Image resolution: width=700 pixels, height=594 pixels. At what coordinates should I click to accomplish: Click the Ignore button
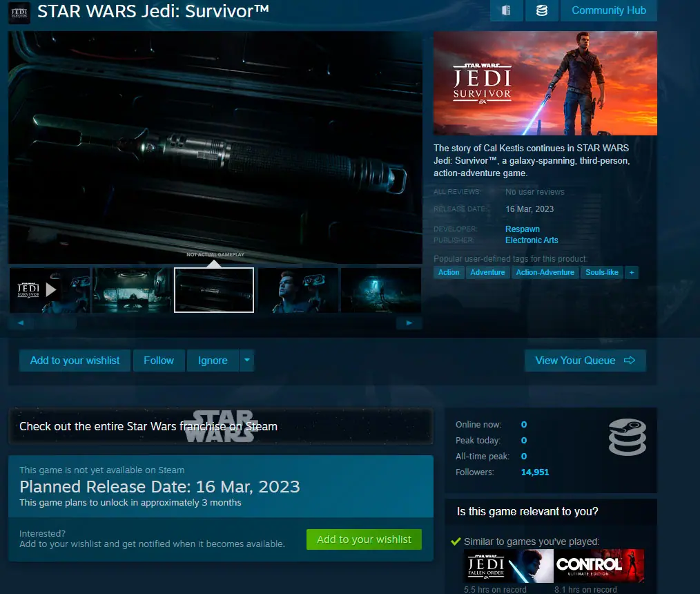pos(213,360)
